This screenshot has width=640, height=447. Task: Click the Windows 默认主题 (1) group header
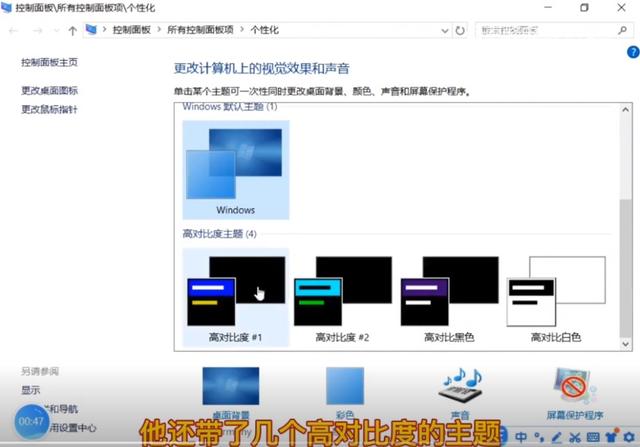point(230,107)
